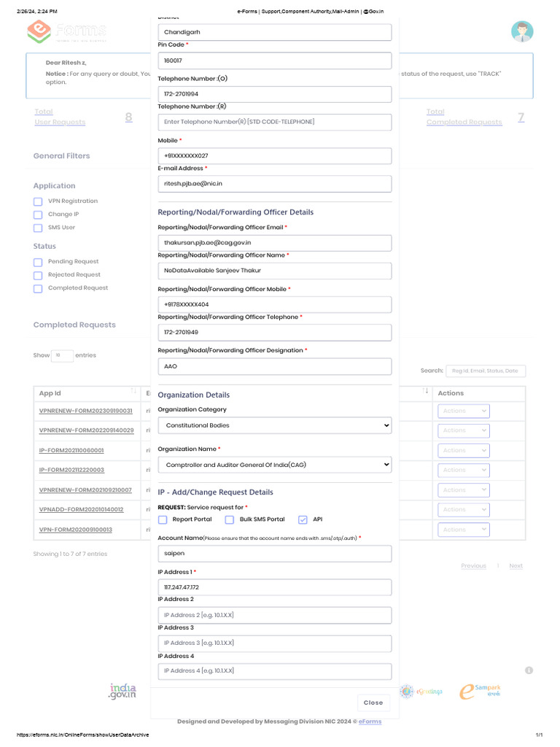
Task: Click the india.gov.in logo
Action: pyautogui.click(x=122, y=691)
